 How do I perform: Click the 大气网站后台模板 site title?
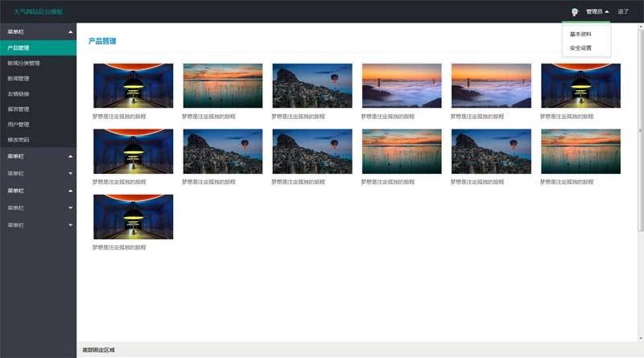pos(38,12)
